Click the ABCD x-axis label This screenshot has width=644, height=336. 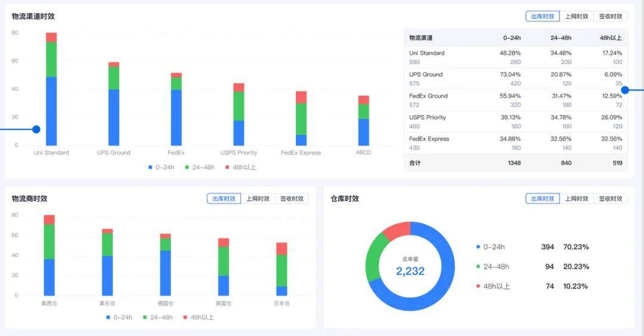tap(364, 152)
